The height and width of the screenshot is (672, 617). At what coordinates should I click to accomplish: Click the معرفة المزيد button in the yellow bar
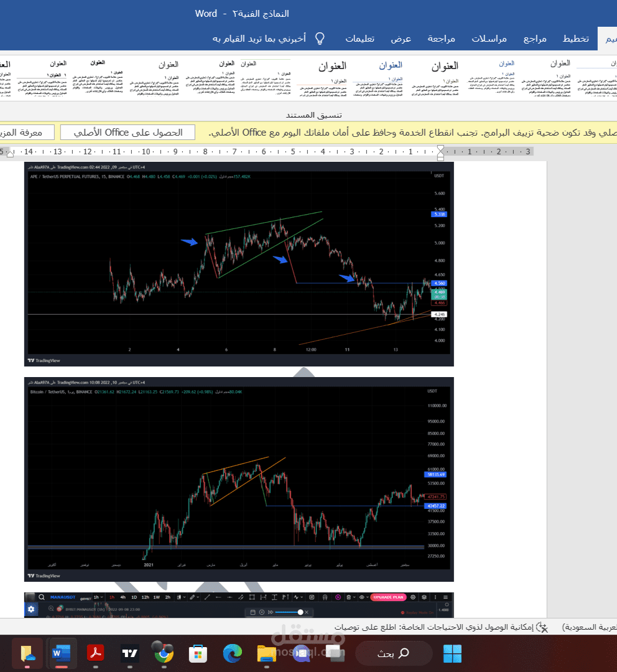pyautogui.click(x=24, y=133)
